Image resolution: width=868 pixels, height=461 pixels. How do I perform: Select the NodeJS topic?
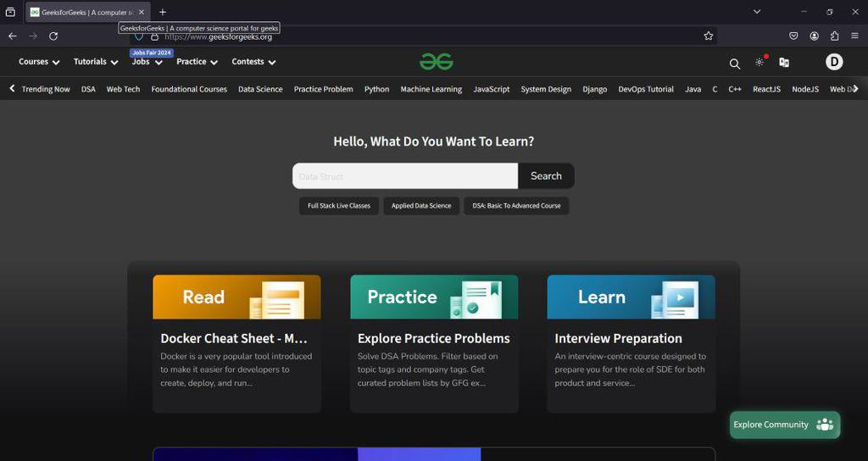pyautogui.click(x=805, y=89)
